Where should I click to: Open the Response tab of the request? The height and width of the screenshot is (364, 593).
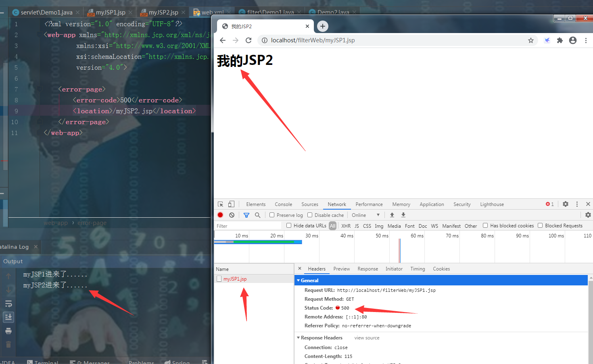pyautogui.click(x=367, y=269)
